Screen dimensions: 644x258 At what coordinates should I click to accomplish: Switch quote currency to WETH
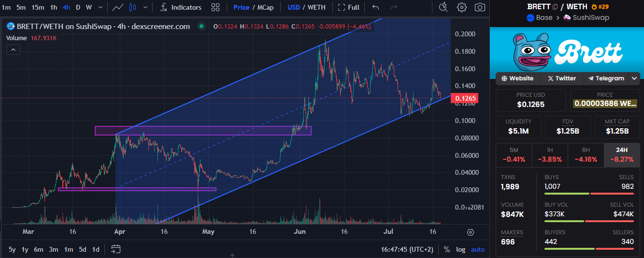[316, 7]
